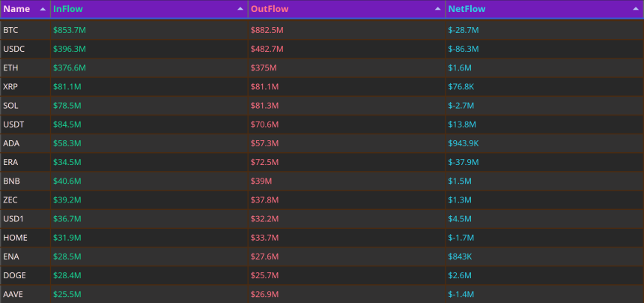Viewport: 644px width, 303px height.
Task: Click ADA inflow value $58.3M
Action: tap(67, 143)
